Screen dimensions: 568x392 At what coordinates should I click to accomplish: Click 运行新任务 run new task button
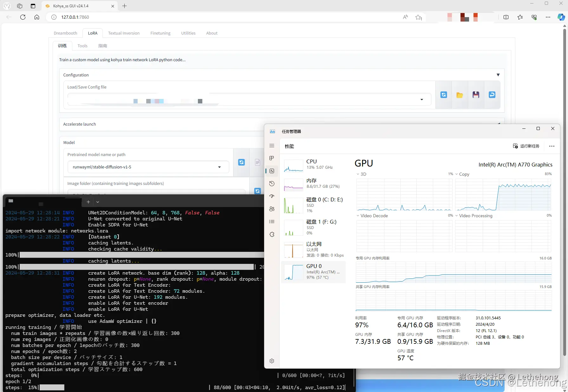point(526,146)
